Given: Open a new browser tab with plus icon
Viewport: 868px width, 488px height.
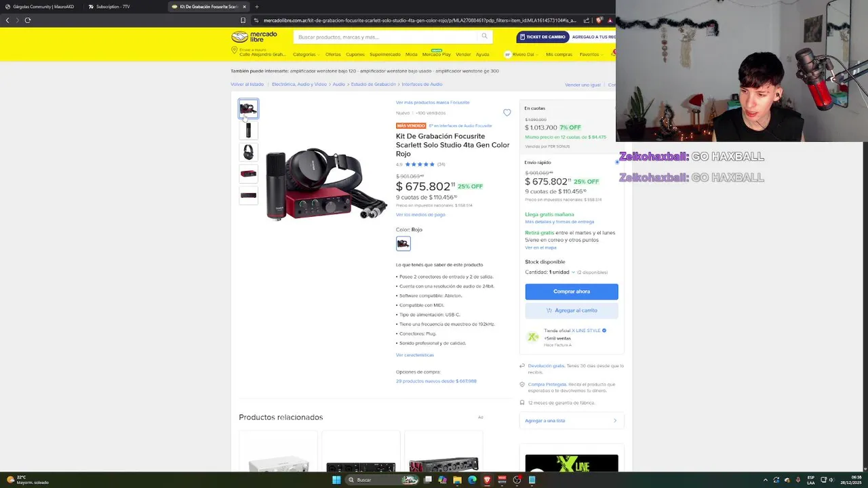Looking at the screenshot, I should click(256, 7).
